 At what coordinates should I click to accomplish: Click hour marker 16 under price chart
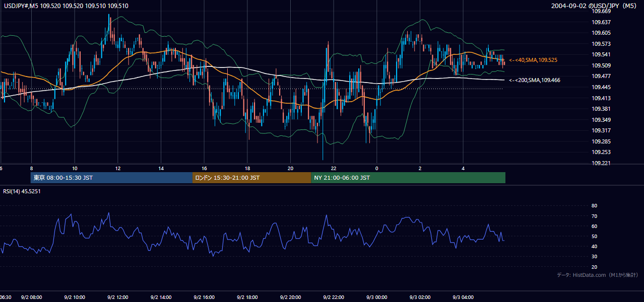(x=204, y=168)
